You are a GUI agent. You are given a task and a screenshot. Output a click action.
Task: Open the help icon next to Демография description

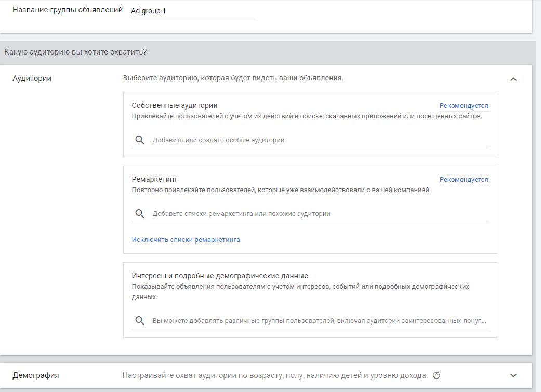(x=437, y=375)
